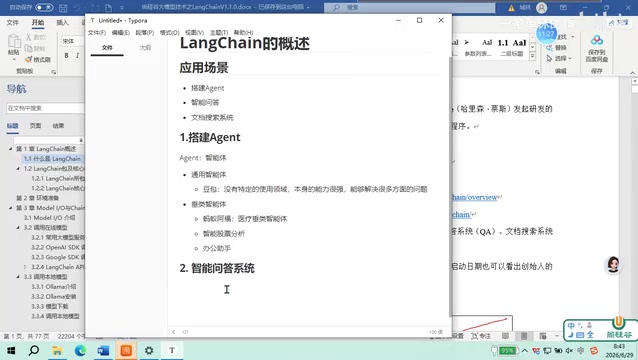Collapse the 3.3 调用本地模型 node

18,277
